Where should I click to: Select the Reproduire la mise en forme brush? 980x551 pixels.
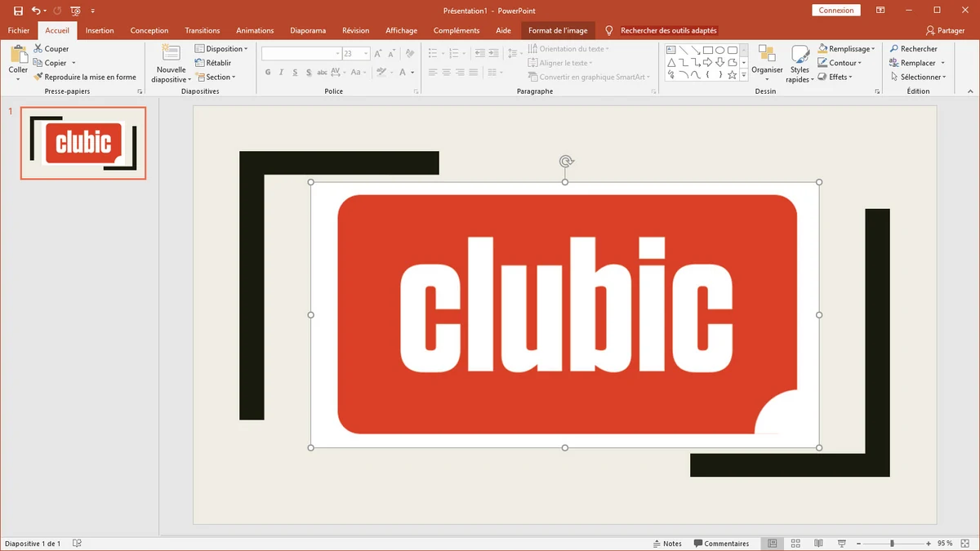tap(38, 77)
